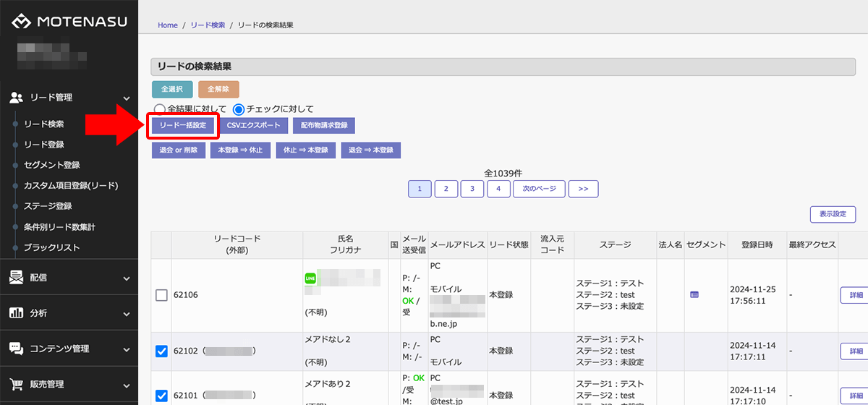Click the リード一括設定 button
This screenshot has width=868, height=405.
pos(183,125)
